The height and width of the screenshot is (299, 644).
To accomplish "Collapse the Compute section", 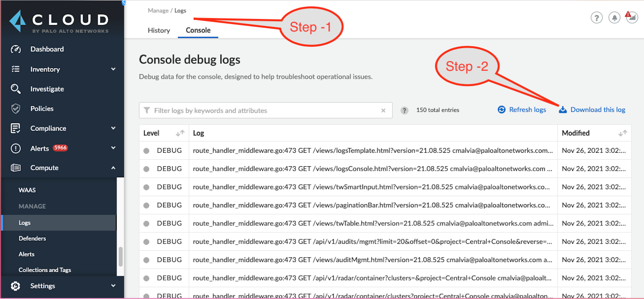I will coord(113,168).
